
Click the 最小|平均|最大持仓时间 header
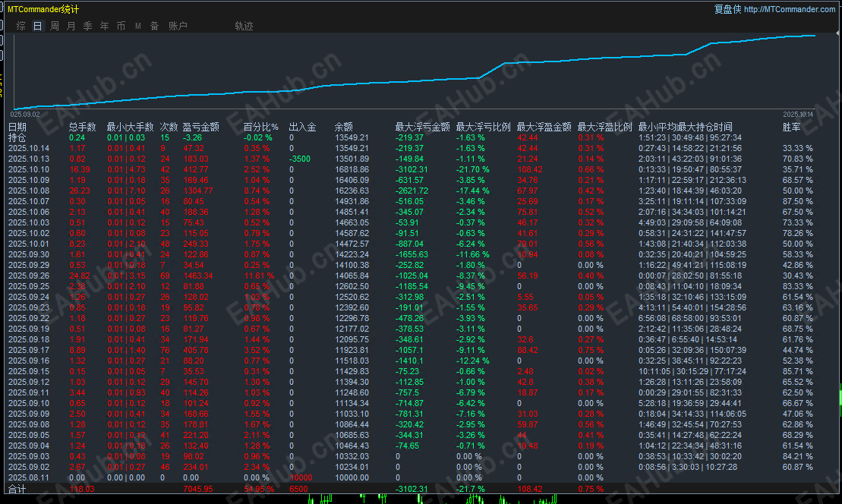pyautogui.click(x=685, y=128)
